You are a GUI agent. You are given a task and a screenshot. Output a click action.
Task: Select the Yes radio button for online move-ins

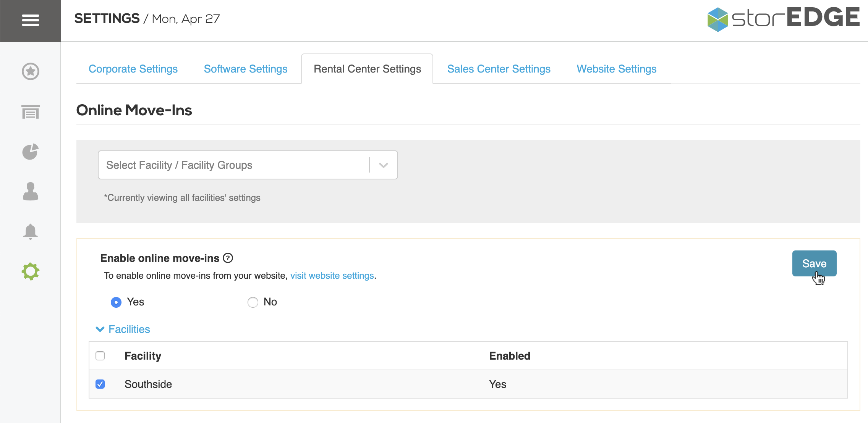[116, 302]
